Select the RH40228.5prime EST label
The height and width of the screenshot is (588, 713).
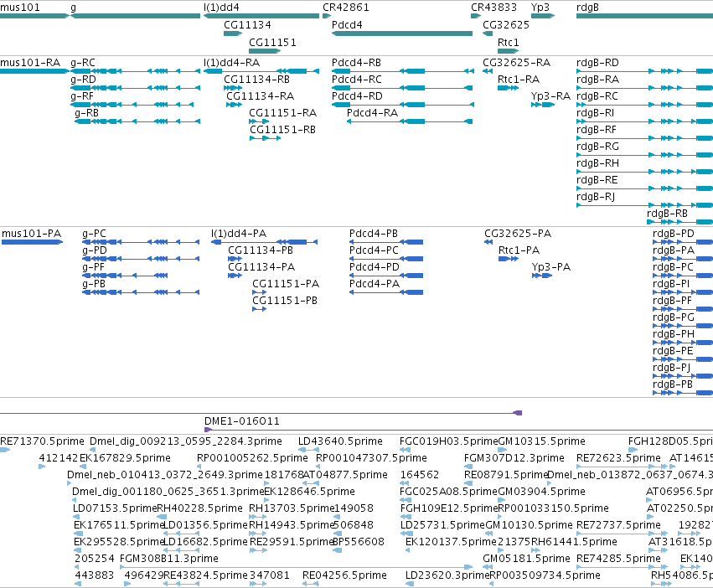point(199,508)
